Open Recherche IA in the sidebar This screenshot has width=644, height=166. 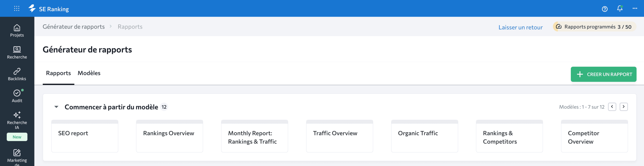coord(17,120)
